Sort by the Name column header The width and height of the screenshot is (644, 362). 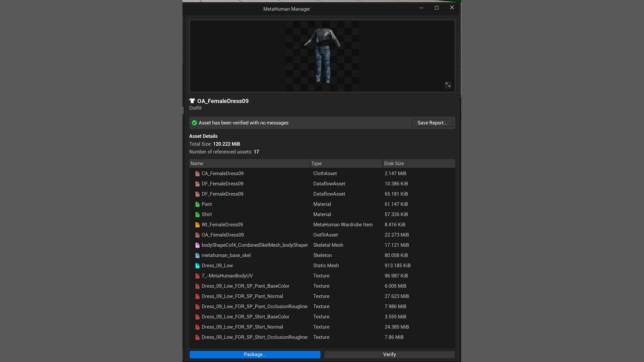pyautogui.click(x=249, y=163)
